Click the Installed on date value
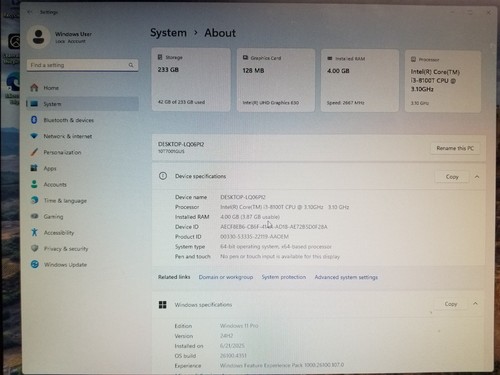 [232, 346]
